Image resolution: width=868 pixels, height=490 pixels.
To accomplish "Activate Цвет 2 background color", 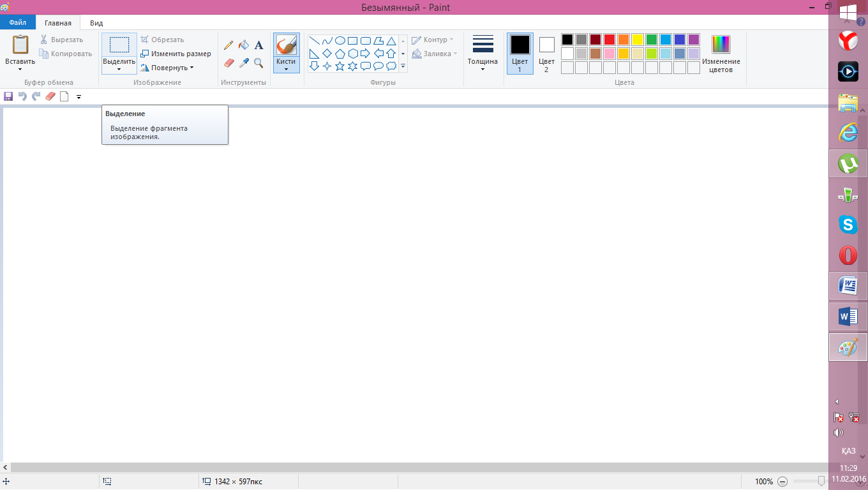I will click(546, 54).
